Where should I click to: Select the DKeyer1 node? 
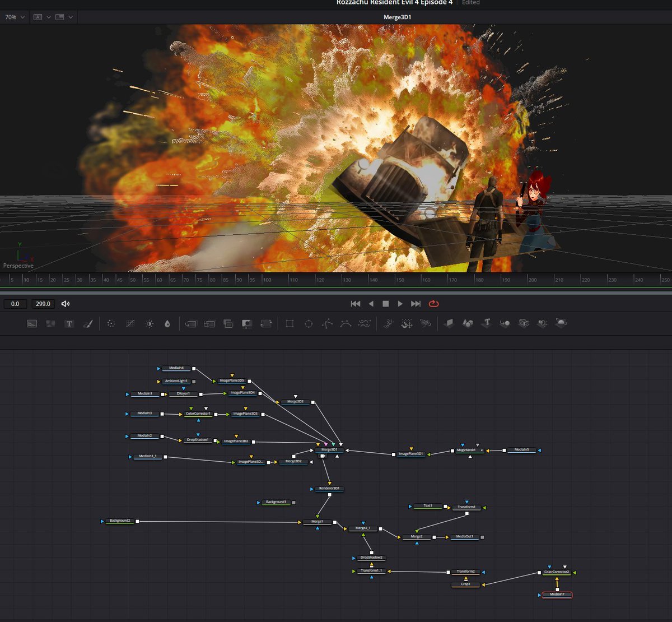point(183,394)
